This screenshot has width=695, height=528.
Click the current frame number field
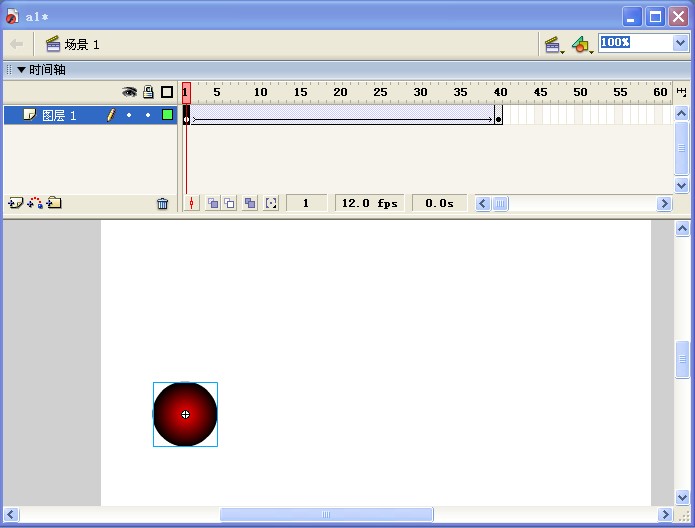point(306,203)
